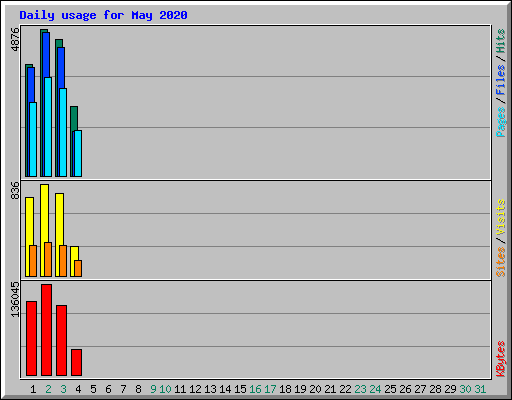Click the red KBytes bar for day 4

(x=76, y=362)
